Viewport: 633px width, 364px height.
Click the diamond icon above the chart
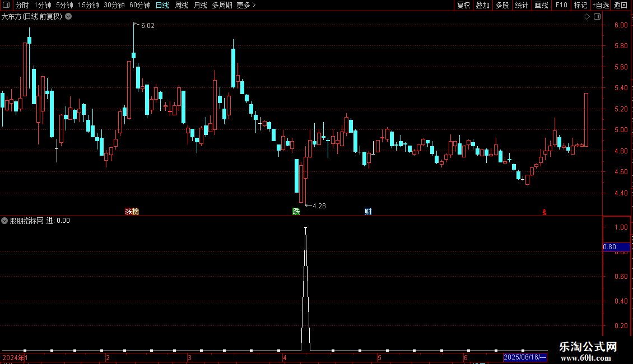pyautogui.click(x=587, y=17)
